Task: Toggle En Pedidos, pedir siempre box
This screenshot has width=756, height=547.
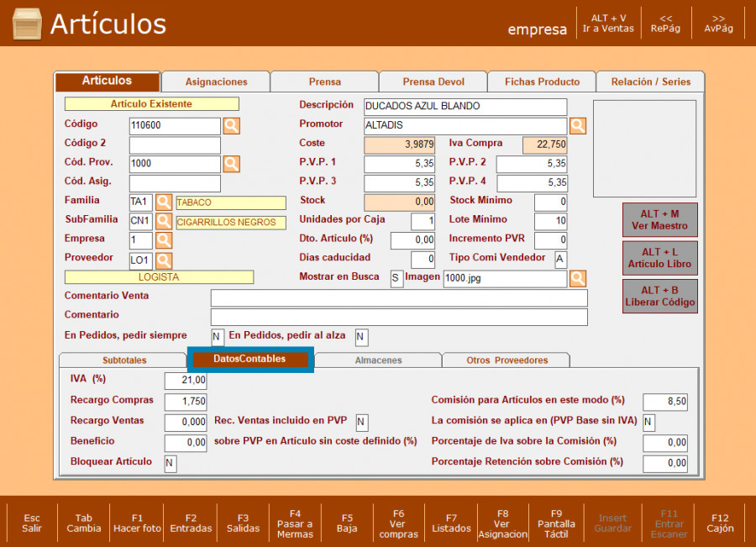Action: (x=218, y=337)
